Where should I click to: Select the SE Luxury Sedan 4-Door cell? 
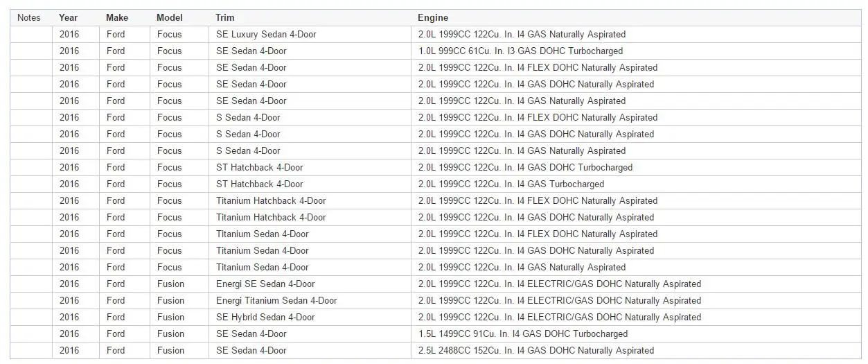[x=266, y=34]
